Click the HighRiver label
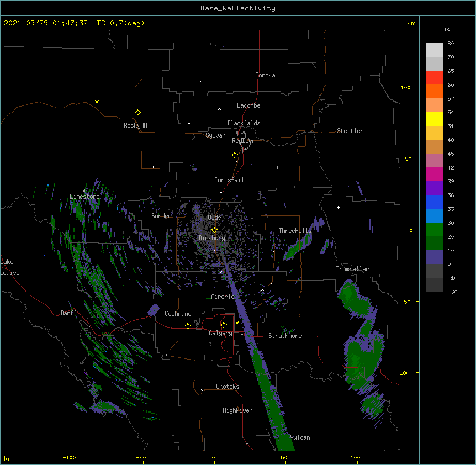The height and width of the screenshot is (465, 476). (x=237, y=410)
